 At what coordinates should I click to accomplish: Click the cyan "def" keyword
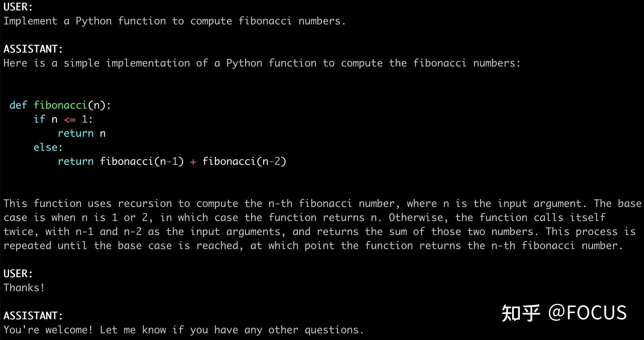(18, 105)
